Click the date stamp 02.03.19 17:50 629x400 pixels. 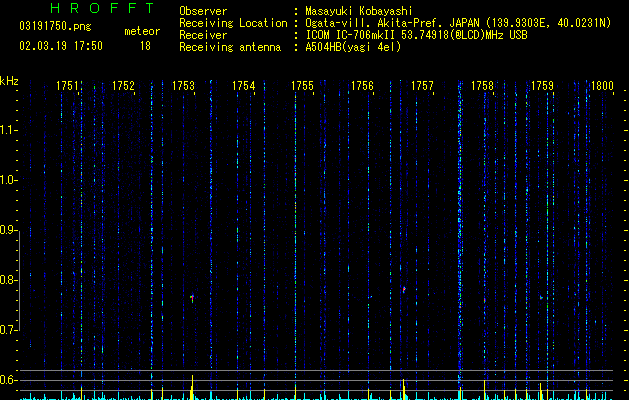click(x=61, y=46)
